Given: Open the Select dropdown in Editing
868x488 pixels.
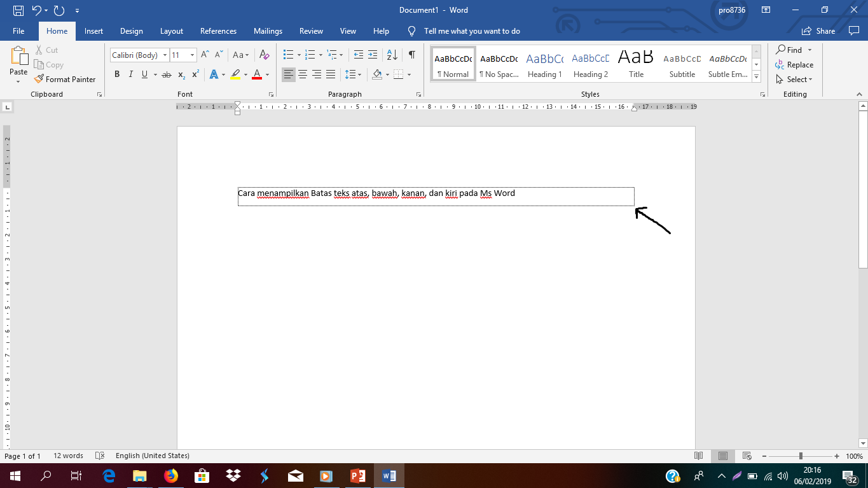Looking at the screenshot, I should point(794,80).
